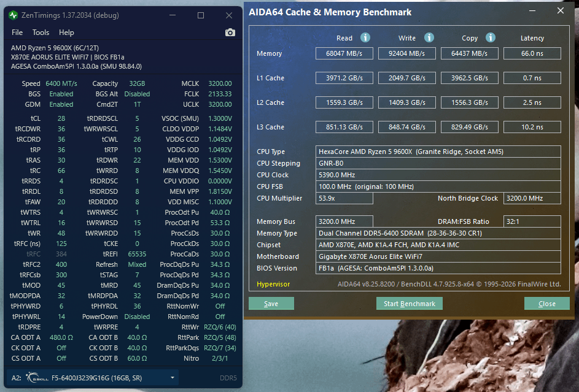579x392 pixels.
Task: Open the File menu
Action: (x=17, y=33)
